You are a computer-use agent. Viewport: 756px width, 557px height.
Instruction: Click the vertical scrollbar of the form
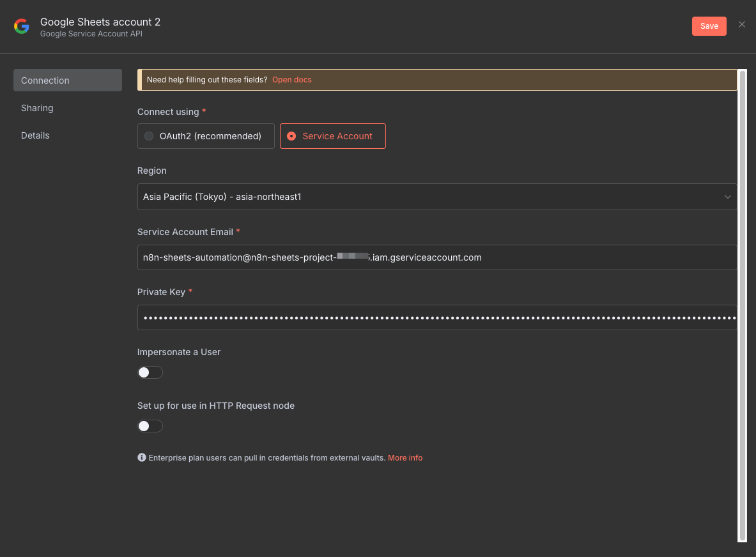click(x=743, y=305)
